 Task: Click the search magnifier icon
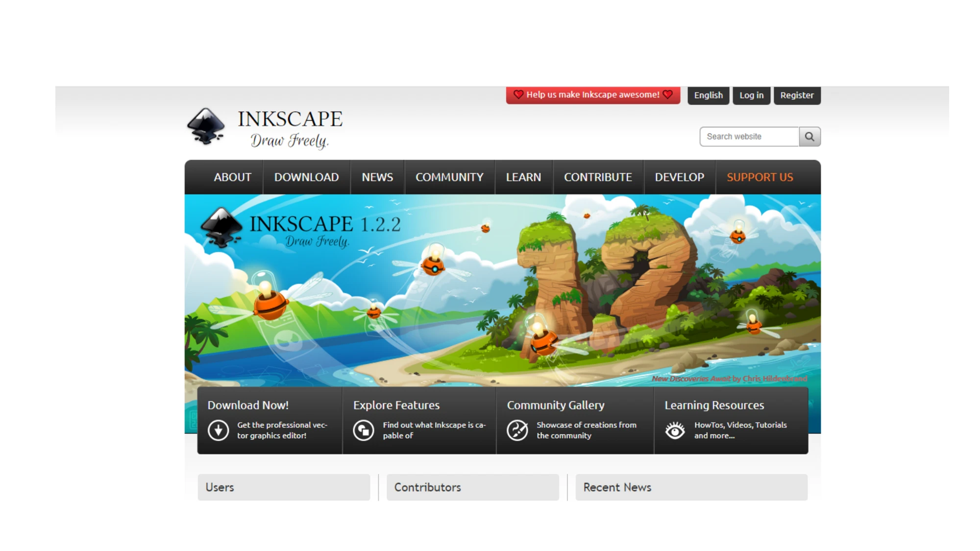(x=809, y=136)
